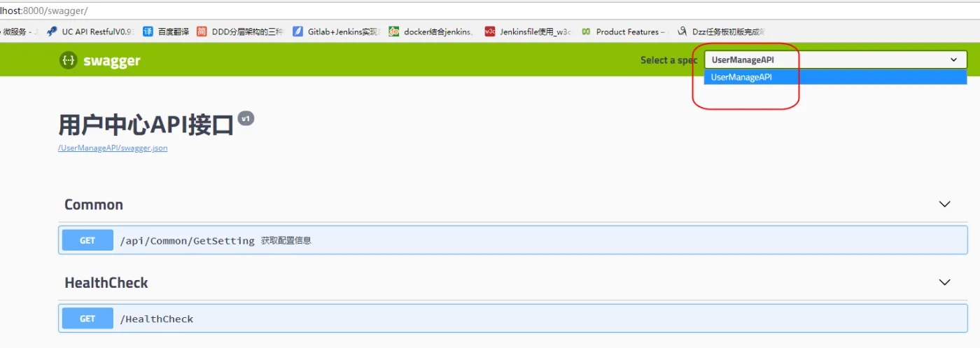The width and height of the screenshot is (980, 348).
Task: Expand the /api/Common/GetSetting endpoint path
Action: [188, 240]
